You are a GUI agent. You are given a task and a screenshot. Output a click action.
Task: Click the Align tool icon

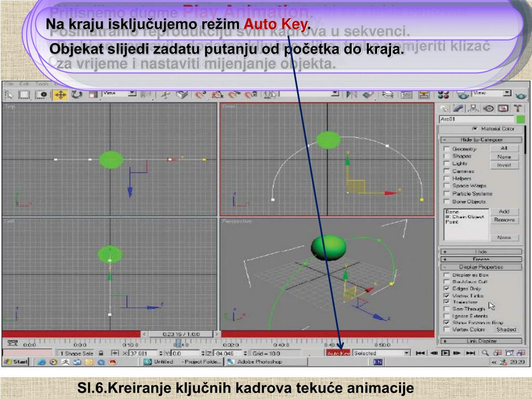(368, 95)
